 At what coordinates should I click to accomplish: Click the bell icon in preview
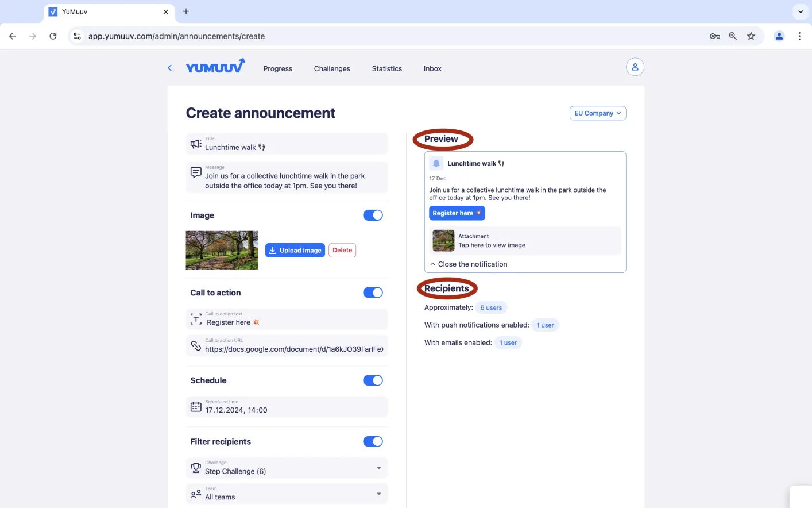[x=436, y=163]
